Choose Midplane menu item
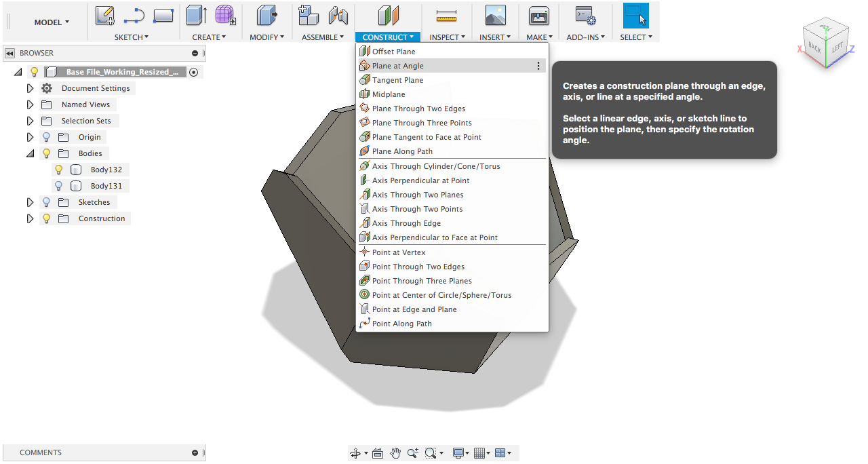Image resolution: width=868 pixels, height=464 pixels. (x=452, y=94)
